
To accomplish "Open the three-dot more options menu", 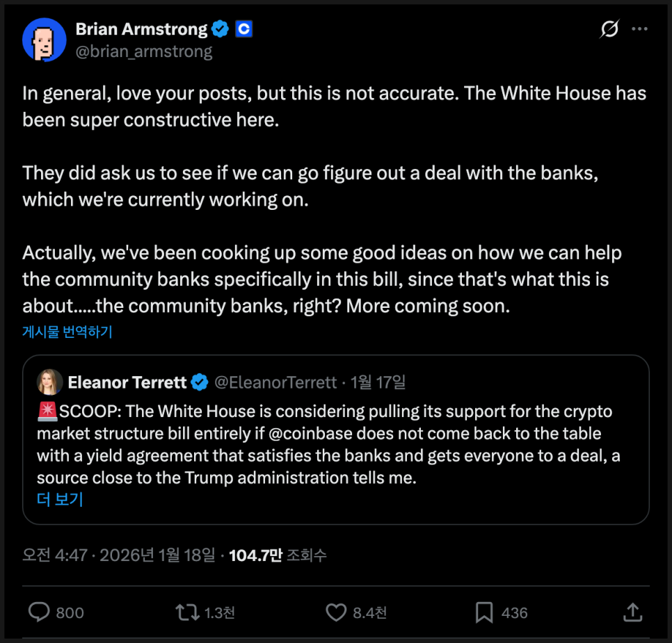I will (639, 29).
